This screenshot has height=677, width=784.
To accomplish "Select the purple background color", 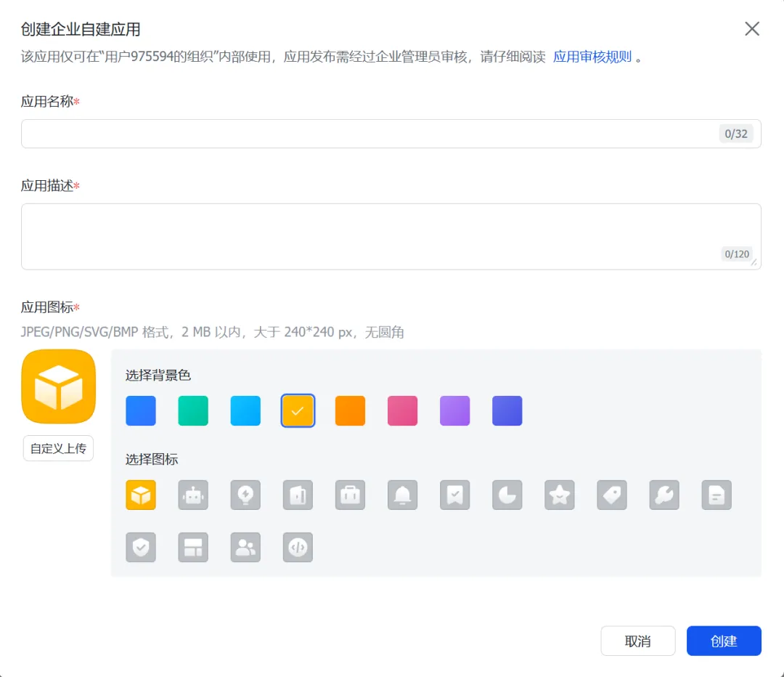I will 454,411.
